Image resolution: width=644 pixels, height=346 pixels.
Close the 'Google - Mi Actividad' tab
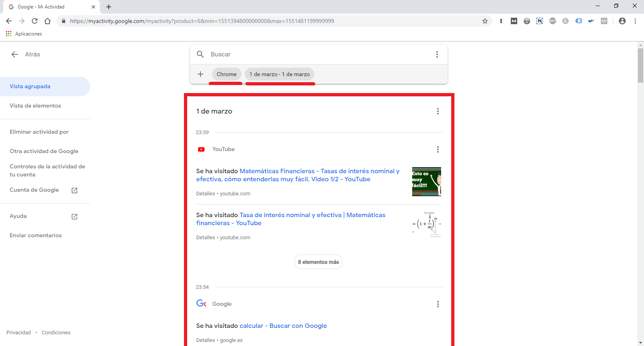(x=93, y=7)
